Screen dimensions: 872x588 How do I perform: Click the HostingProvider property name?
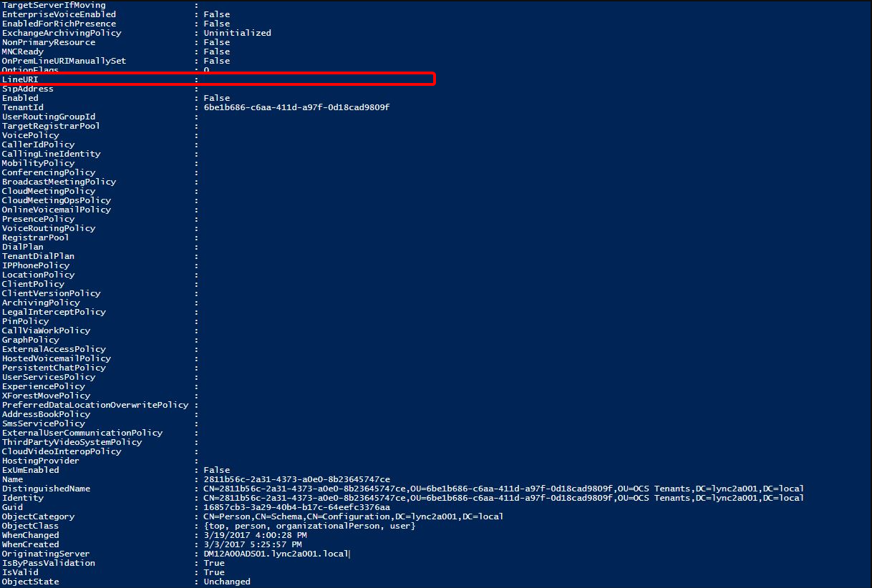point(39,461)
